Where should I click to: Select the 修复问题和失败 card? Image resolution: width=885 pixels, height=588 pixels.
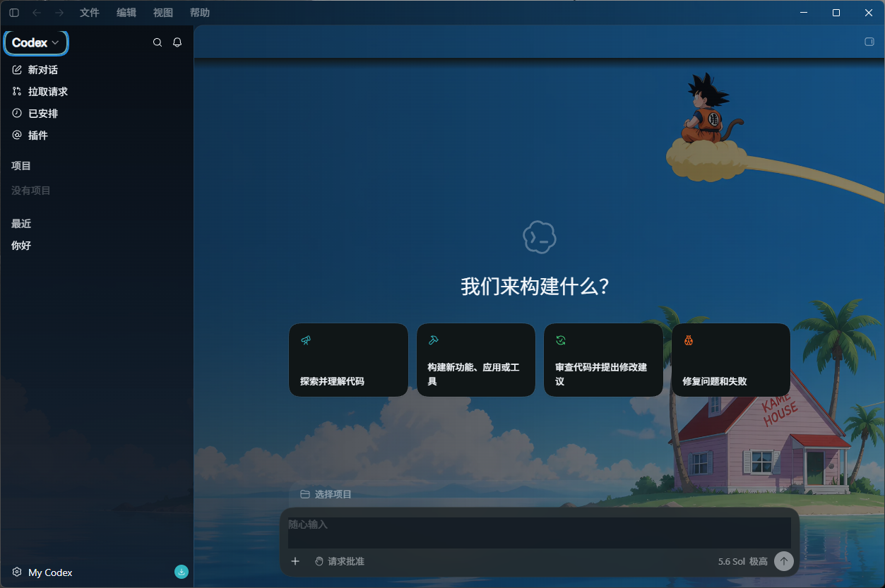731,360
